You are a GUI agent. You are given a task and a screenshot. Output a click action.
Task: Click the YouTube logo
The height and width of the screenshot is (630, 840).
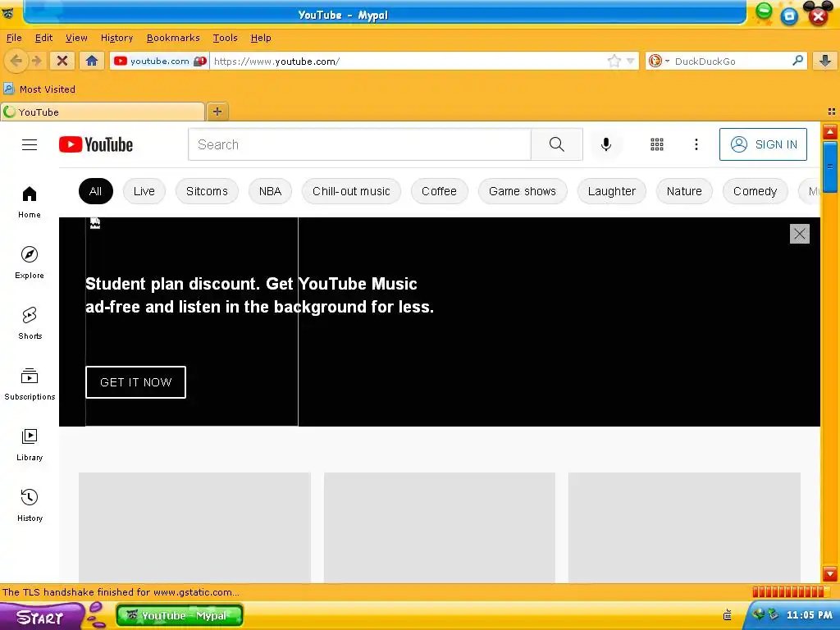pyautogui.click(x=96, y=144)
